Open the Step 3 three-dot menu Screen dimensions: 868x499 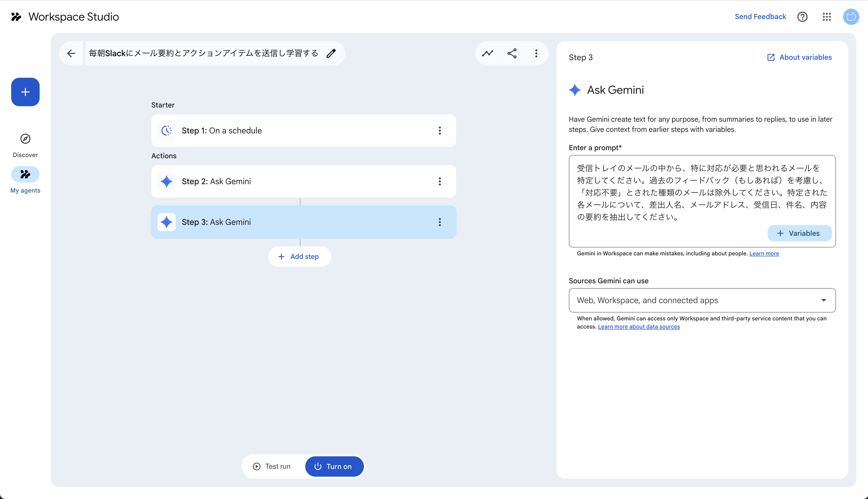click(440, 222)
